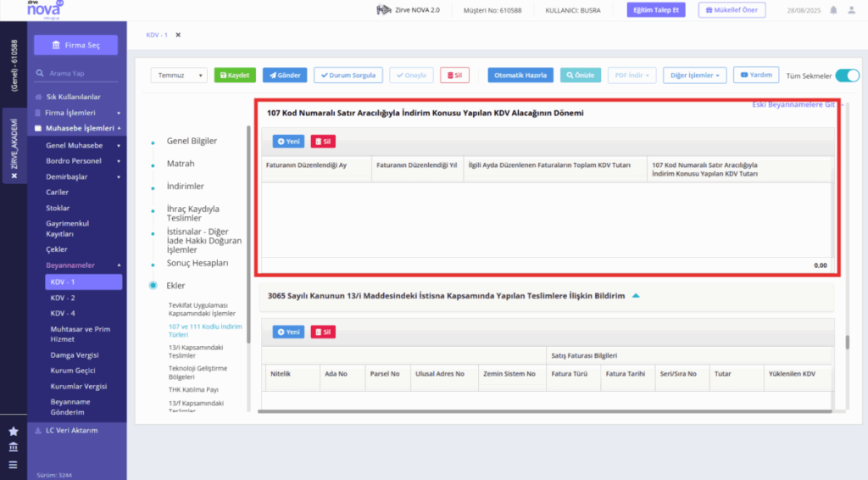Viewport: 868px width, 480px height.
Task: Go to İhraç Kaydıyla Teslimler step
Action: pos(192,213)
